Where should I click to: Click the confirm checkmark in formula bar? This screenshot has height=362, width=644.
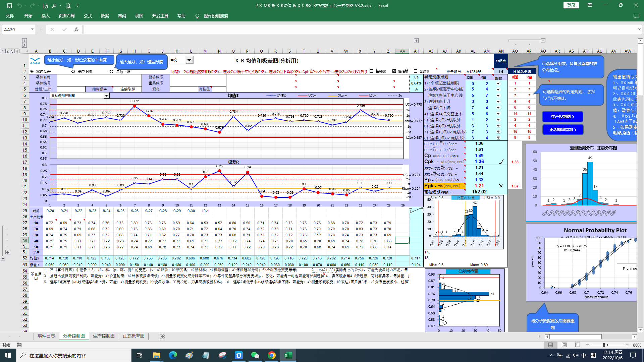(64, 29)
